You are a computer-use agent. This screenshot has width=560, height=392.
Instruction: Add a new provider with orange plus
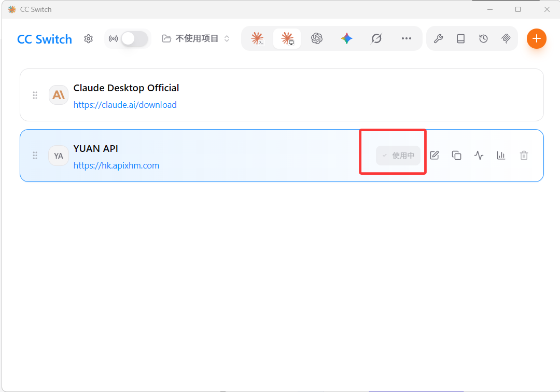click(537, 38)
